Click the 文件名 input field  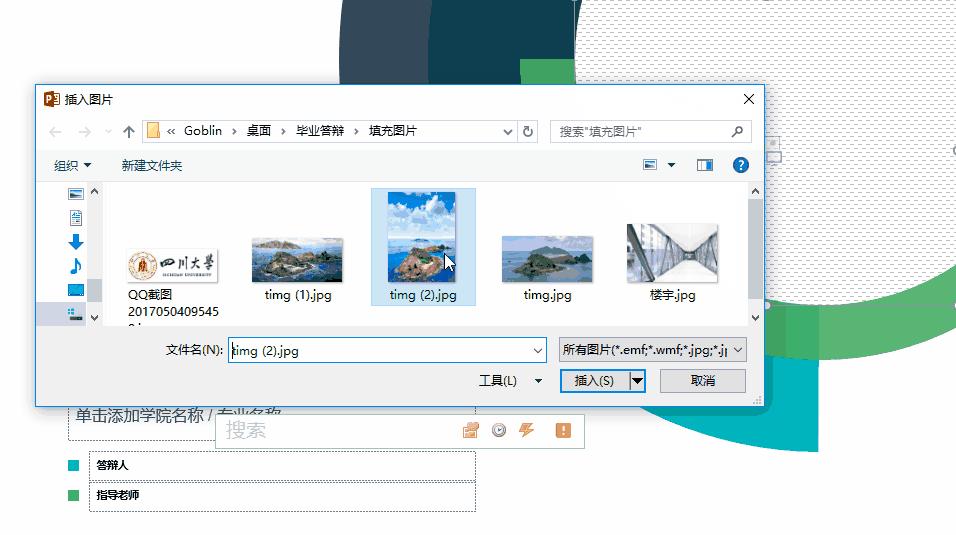click(x=387, y=350)
